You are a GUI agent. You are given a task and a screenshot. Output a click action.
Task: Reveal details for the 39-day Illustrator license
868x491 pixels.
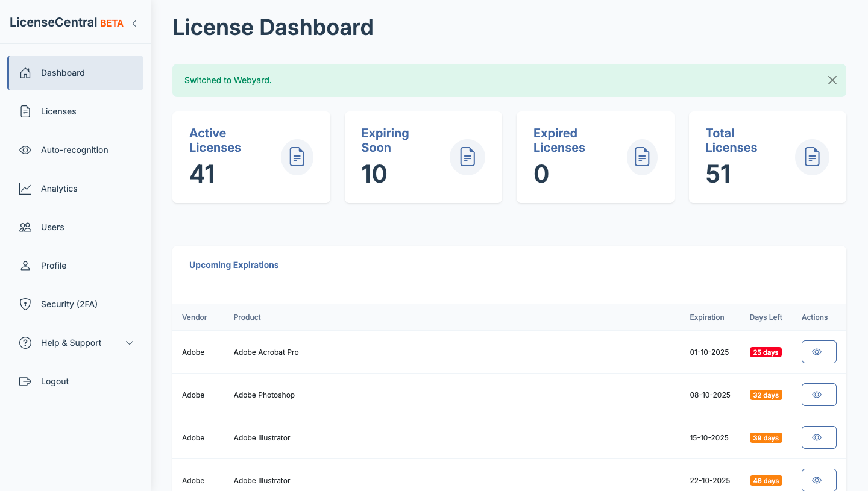click(819, 437)
